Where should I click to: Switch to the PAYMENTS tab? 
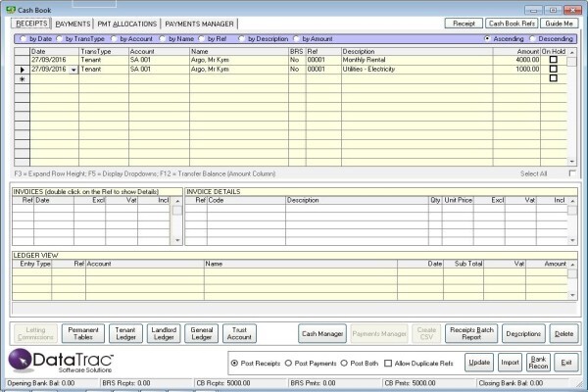(73, 24)
